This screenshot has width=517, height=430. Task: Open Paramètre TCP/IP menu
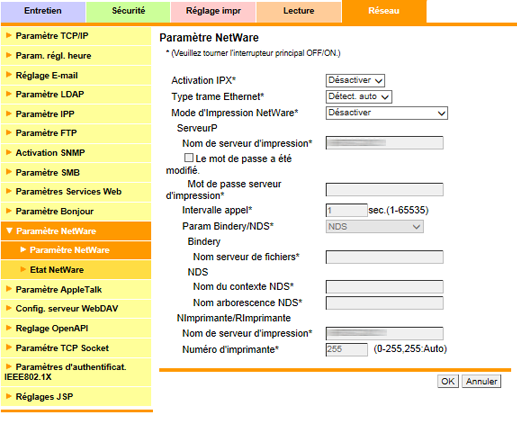click(76, 36)
